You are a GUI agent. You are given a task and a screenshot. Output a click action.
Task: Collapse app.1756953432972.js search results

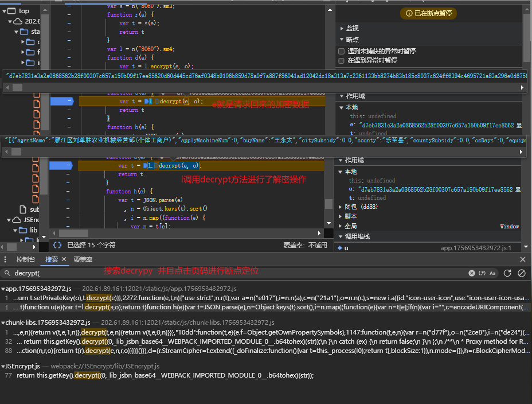pyautogui.click(x=3, y=289)
